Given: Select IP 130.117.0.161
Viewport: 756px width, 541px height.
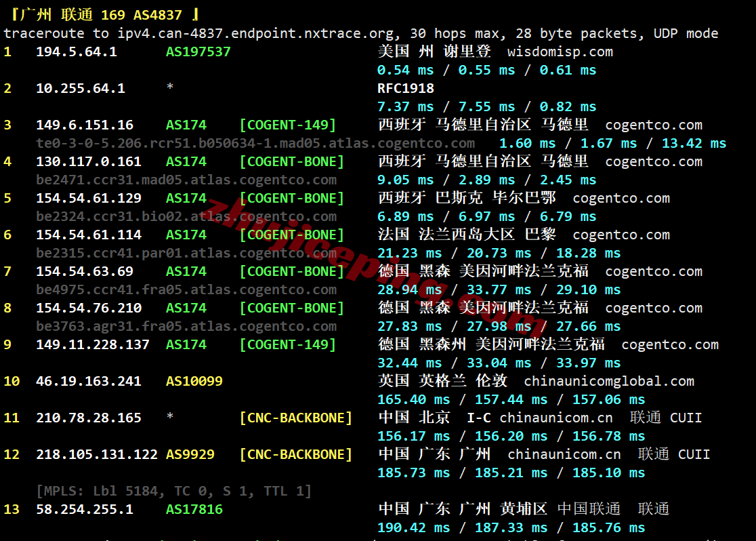Looking at the screenshot, I should [x=89, y=161].
